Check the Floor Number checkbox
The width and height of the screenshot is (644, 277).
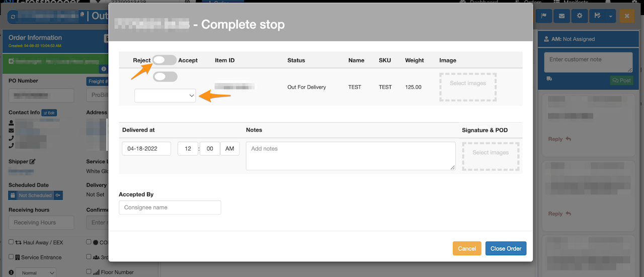point(89,272)
